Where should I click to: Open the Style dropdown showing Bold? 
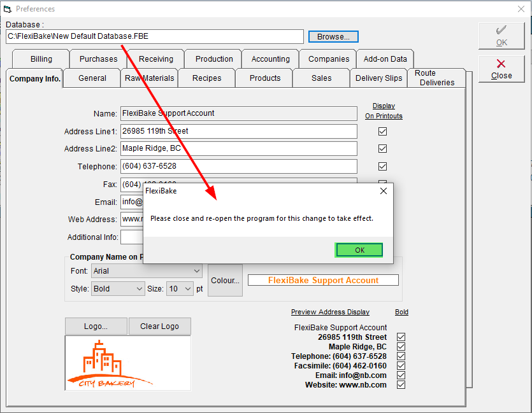pyautogui.click(x=118, y=289)
